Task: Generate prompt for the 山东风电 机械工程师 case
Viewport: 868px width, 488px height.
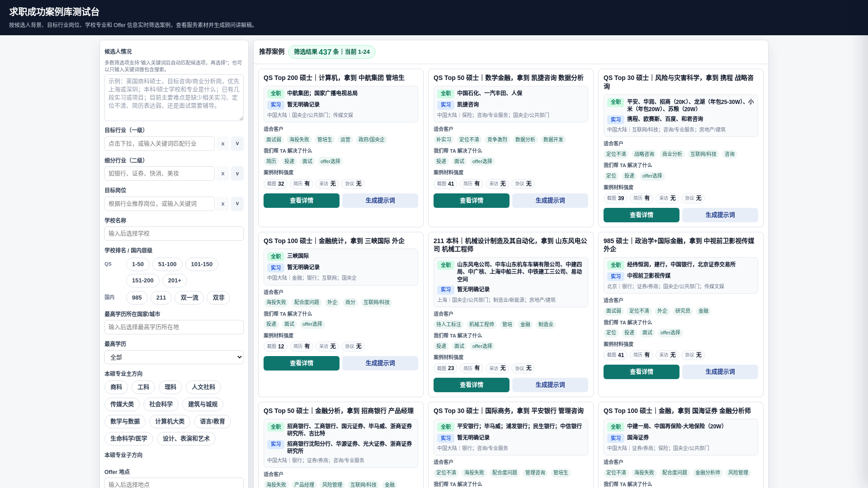Action: 550,385
